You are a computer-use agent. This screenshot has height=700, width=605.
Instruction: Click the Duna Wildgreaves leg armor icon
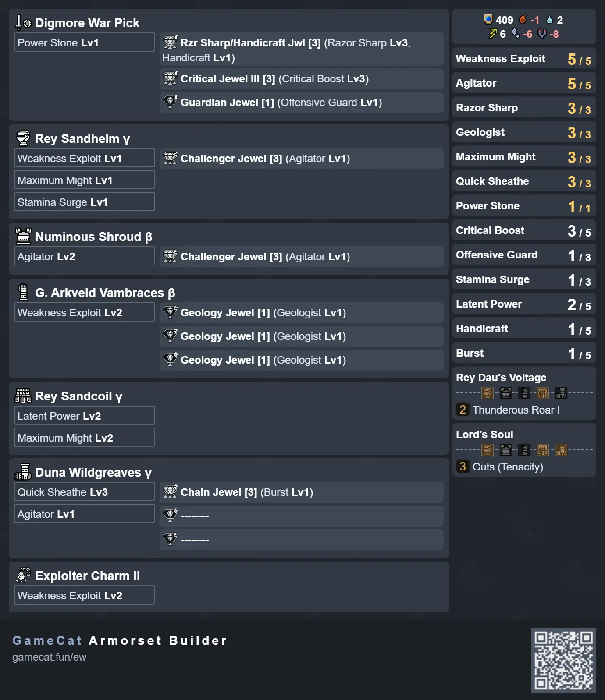pyautogui.click(x=23, y=472)
